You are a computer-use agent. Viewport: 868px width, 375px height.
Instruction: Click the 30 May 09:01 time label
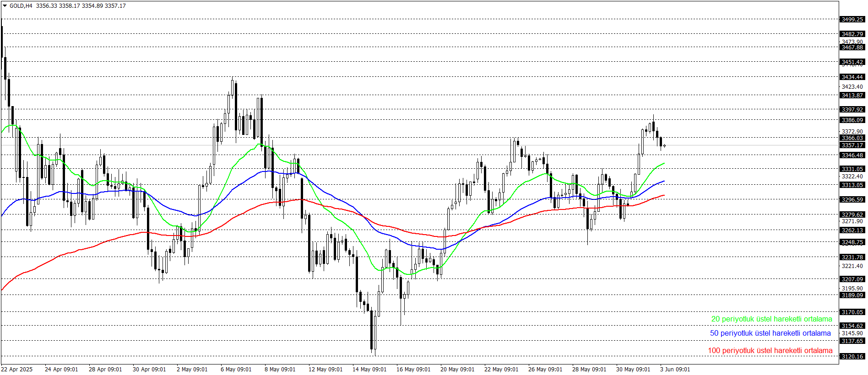point(633,370)
